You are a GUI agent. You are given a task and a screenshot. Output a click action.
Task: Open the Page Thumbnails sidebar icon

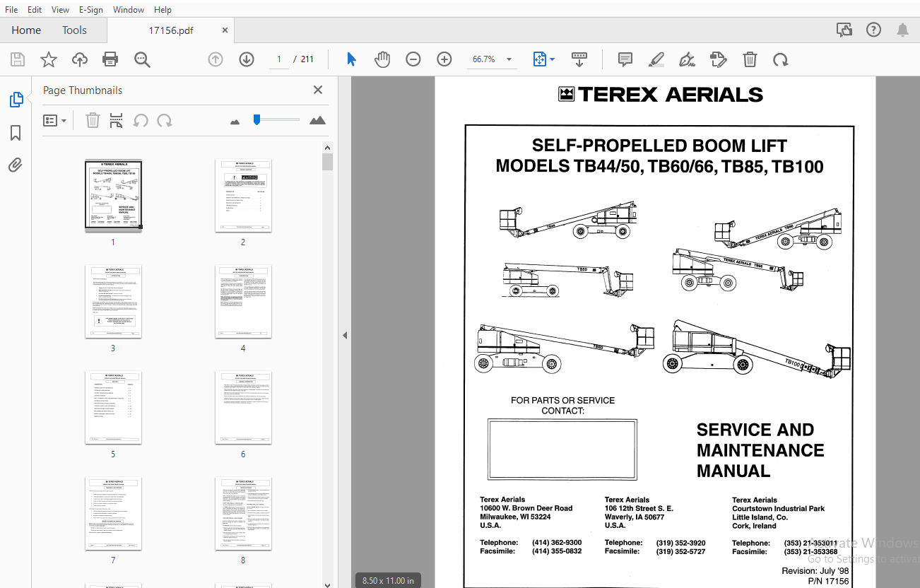pos(16,100)
